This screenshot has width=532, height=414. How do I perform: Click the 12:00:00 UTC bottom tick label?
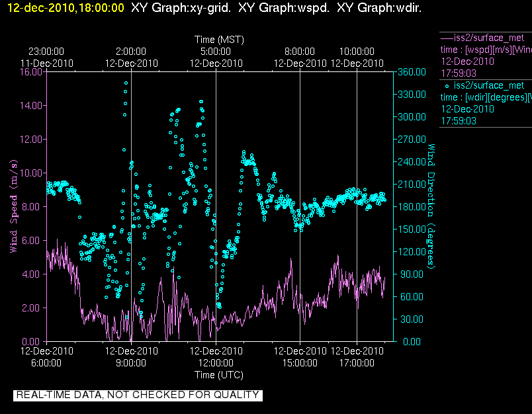coord(216,363)
